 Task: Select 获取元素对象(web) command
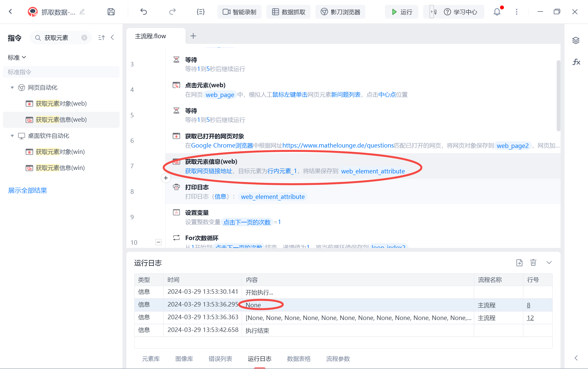[61, 103]
